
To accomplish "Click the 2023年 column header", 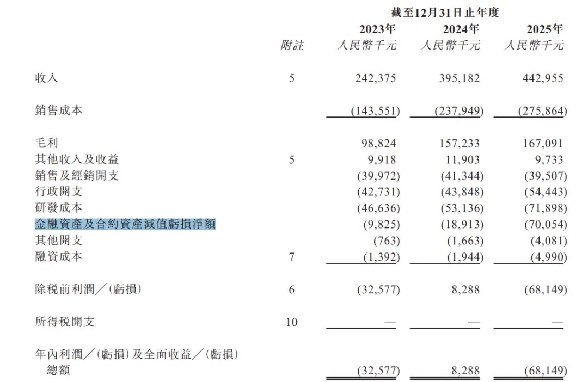I will (378, 29).
